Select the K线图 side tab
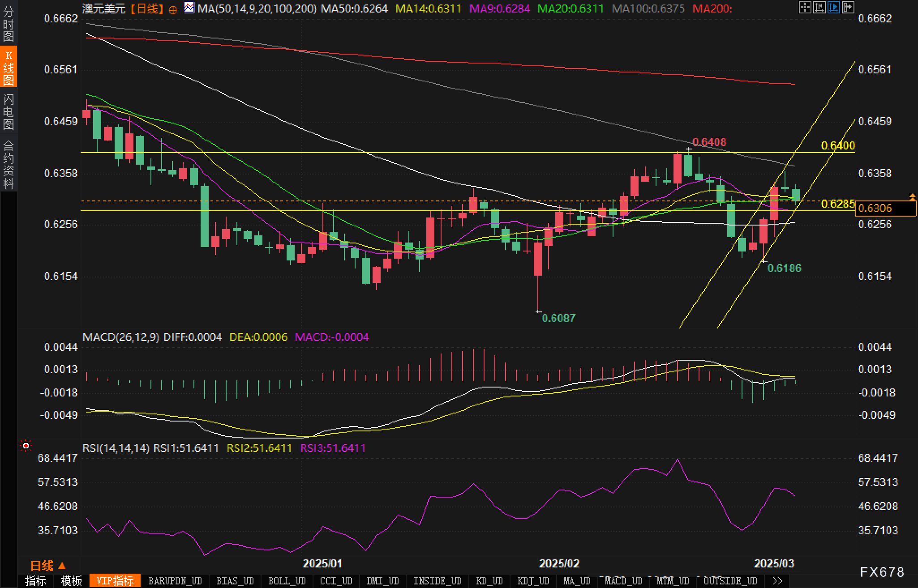This screenshot has height=588, width=918. (x=9, y=67)
